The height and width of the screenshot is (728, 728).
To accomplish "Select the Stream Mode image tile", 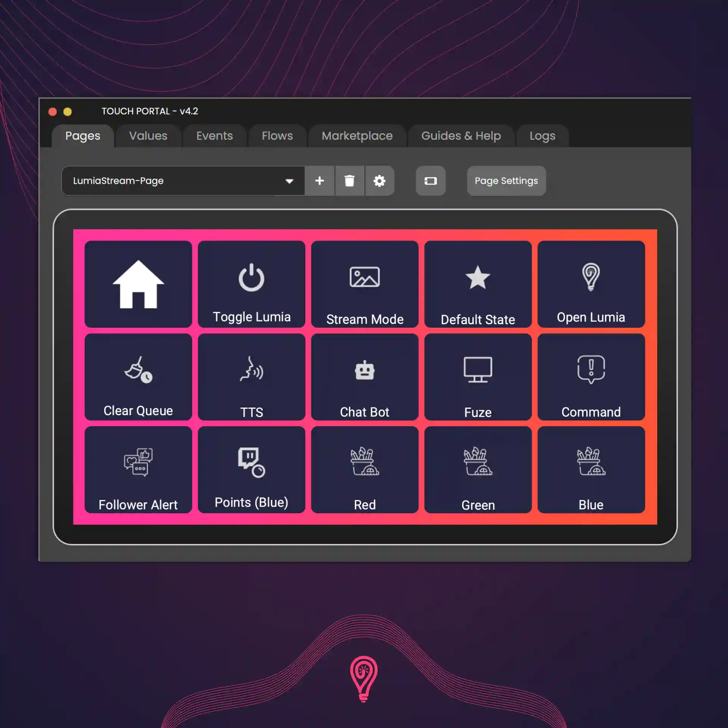I will [365, 284].
